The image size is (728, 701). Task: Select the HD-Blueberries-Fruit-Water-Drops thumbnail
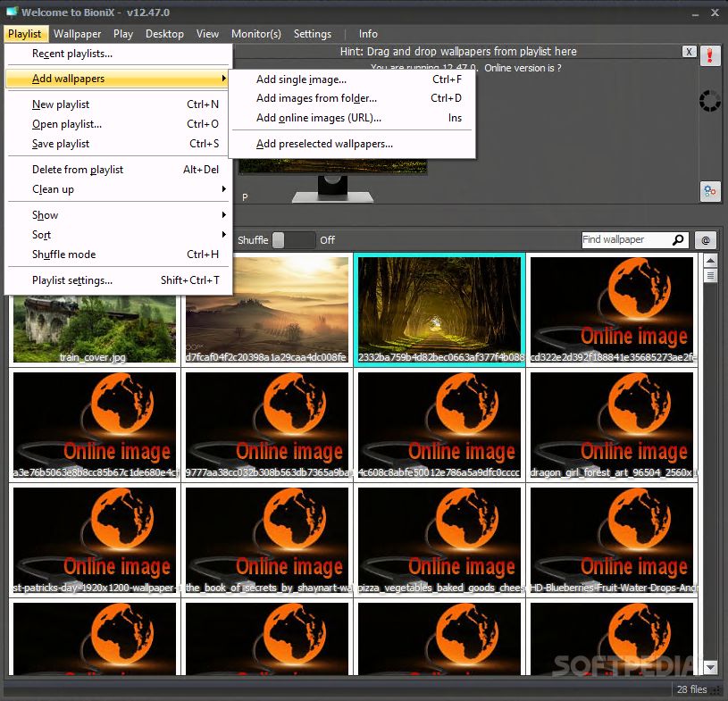click(612, 540)
